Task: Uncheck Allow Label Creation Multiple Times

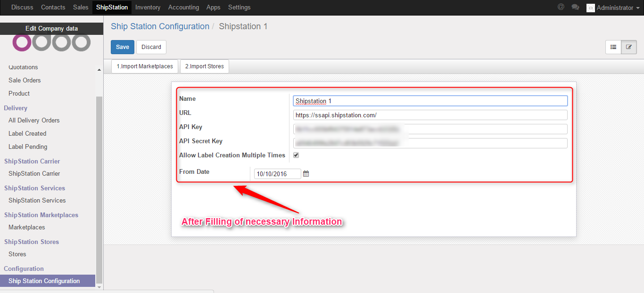Action: pos(296,155)
